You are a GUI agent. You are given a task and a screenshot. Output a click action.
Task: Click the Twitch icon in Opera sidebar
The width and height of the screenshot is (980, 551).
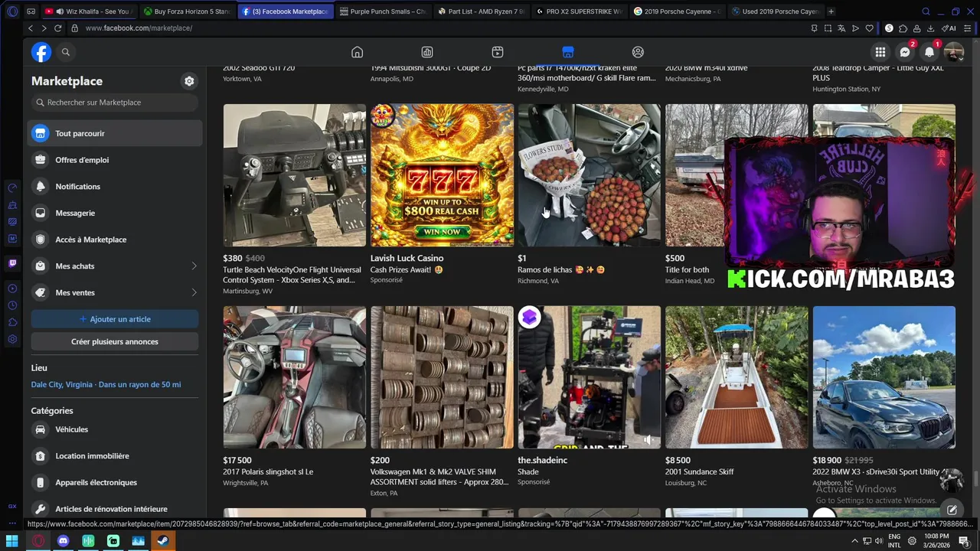(x=12, y=263)
